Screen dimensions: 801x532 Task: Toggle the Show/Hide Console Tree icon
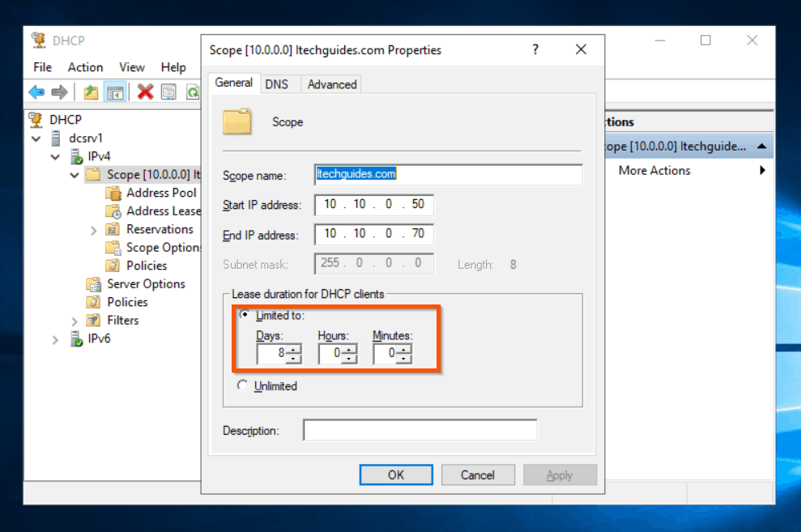tap(115, 92)
